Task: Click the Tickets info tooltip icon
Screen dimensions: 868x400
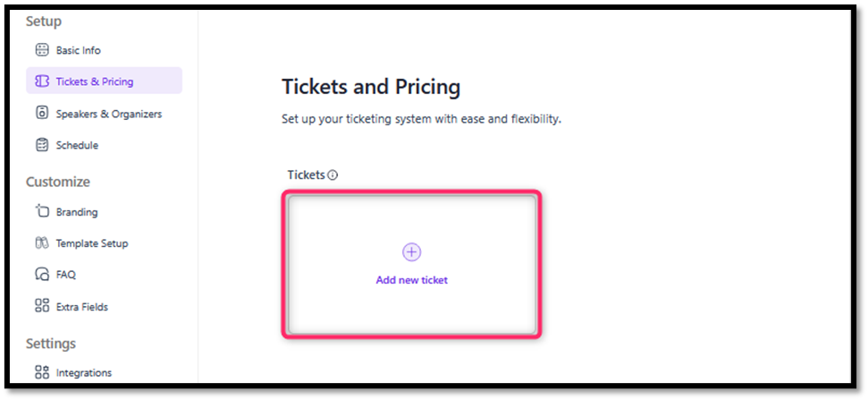Action: click(333, 175)
